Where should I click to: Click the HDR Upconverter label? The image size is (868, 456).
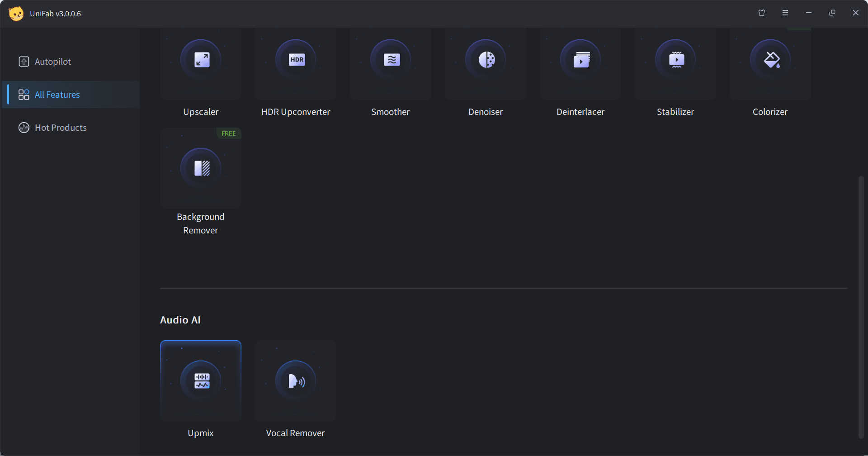tap(296, 112)
